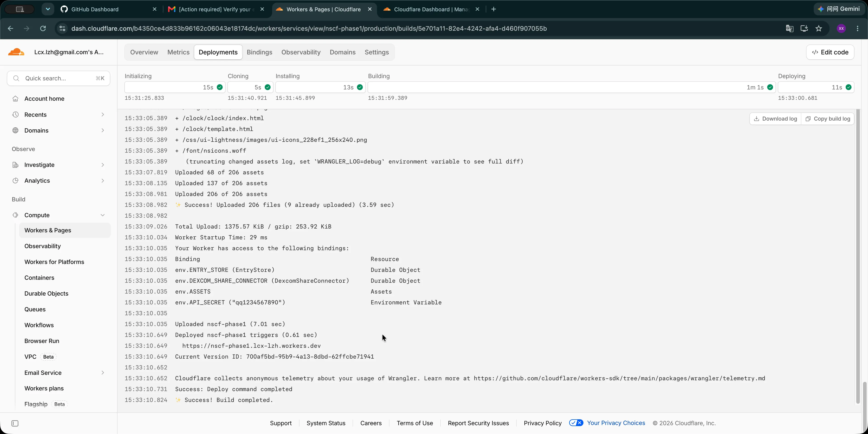Image resolution: width=868 pixels, height=434 pixels.
Task: Click the green check on Installing step
Action: 360,87
